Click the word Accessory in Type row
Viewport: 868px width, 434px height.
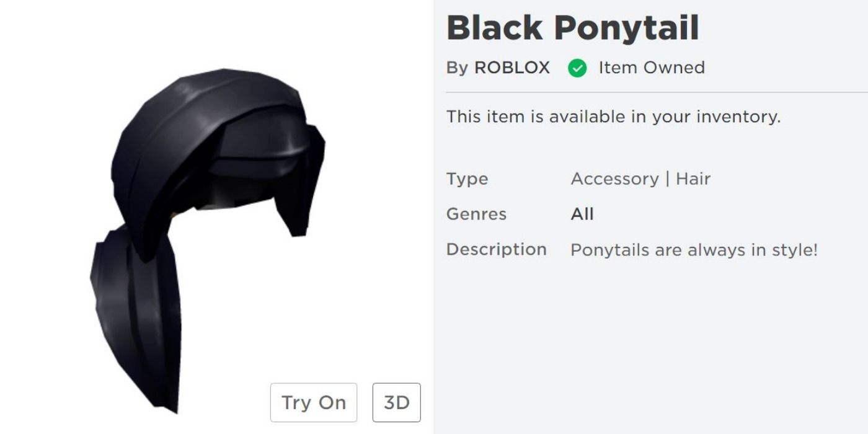(614, 179)
